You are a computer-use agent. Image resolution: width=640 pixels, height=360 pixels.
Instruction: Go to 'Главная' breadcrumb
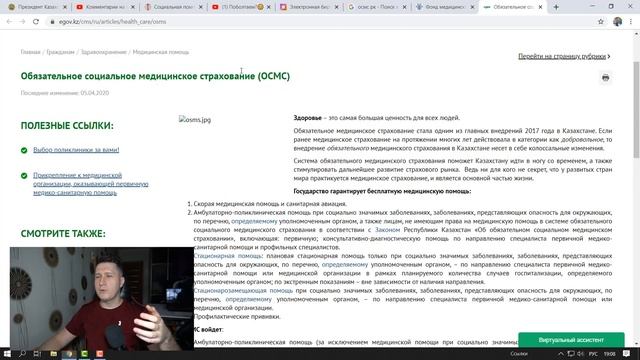pos(31,52)
